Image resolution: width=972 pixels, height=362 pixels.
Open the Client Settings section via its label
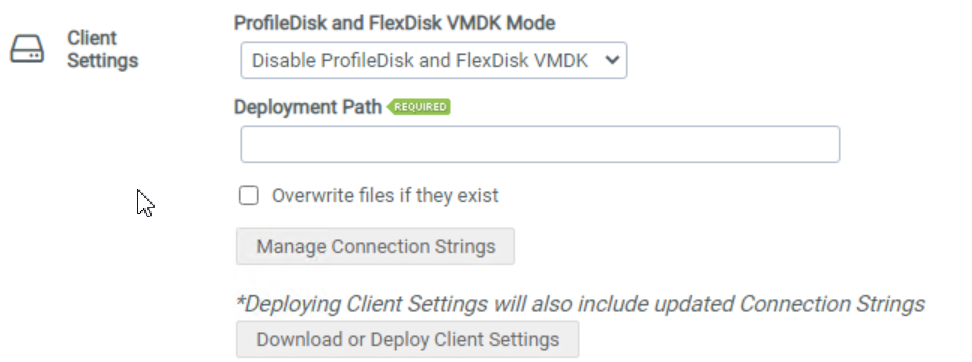click(102, 49)
